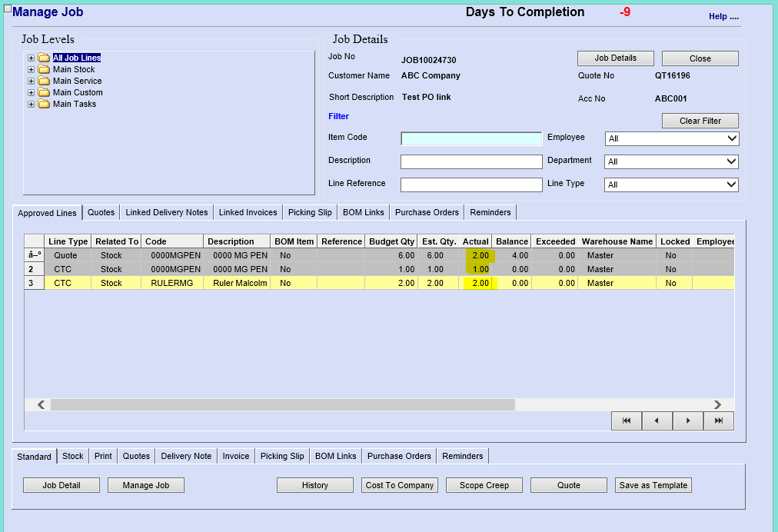
Task: Expand the Main Tasks tree node
Action: (x=31, y=104)
